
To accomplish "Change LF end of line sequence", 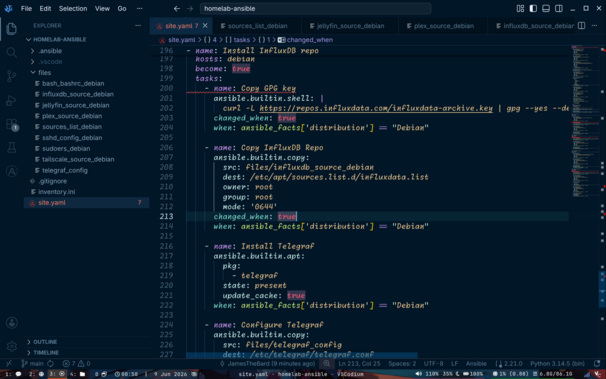I will click(454, 364).
